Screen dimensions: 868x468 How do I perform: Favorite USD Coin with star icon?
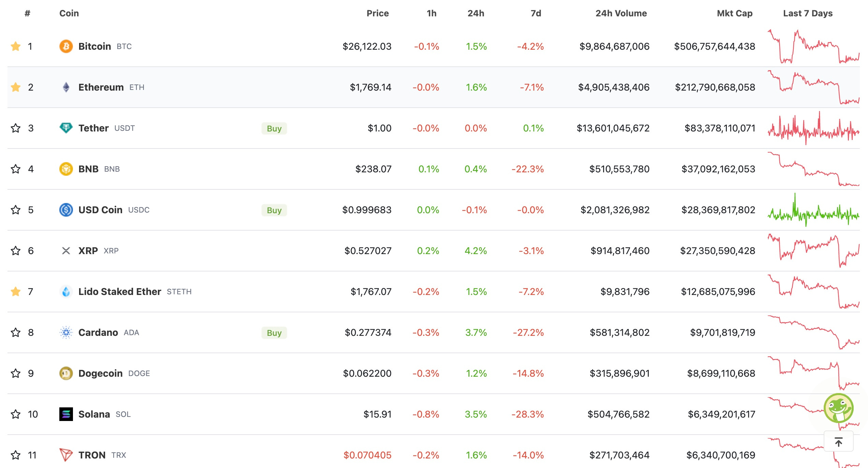[x=16, y=210]
